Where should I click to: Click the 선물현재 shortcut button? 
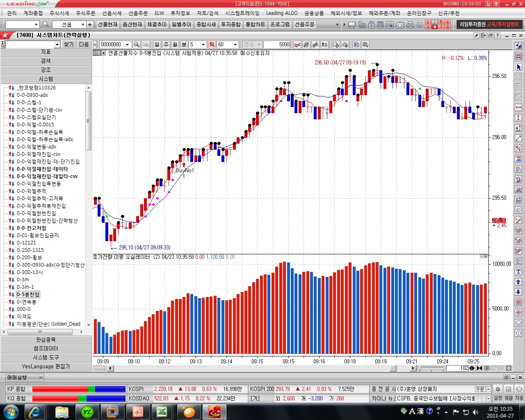tap(108, 25)
